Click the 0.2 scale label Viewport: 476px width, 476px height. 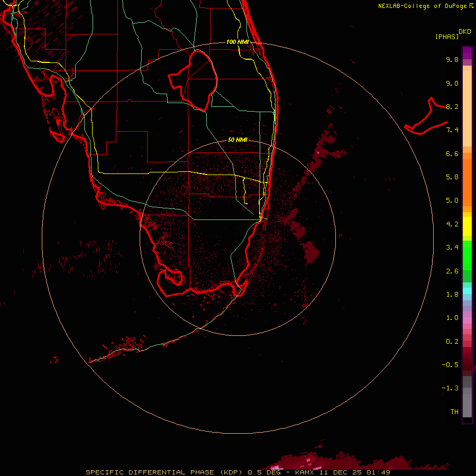tap(452, 342)
